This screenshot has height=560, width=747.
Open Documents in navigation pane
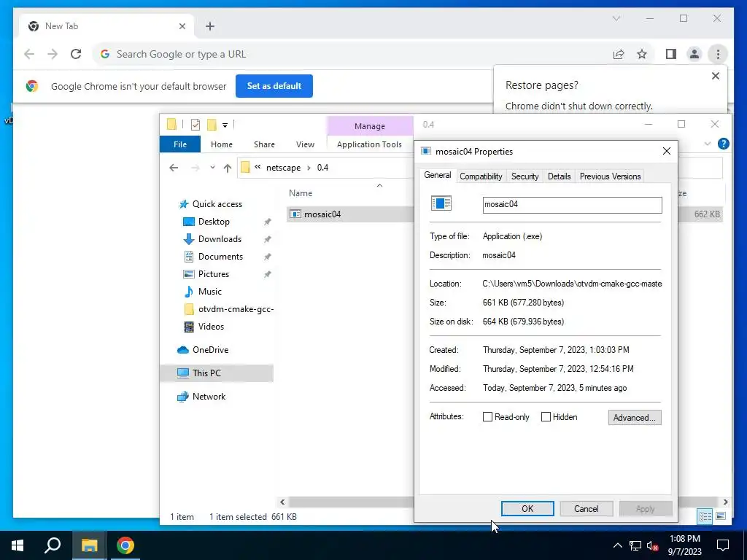220,257
